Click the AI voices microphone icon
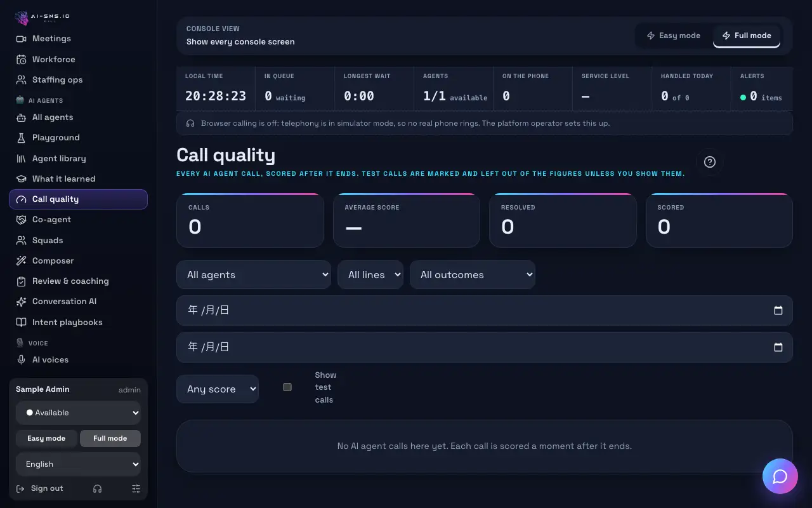 coord(21,359)
